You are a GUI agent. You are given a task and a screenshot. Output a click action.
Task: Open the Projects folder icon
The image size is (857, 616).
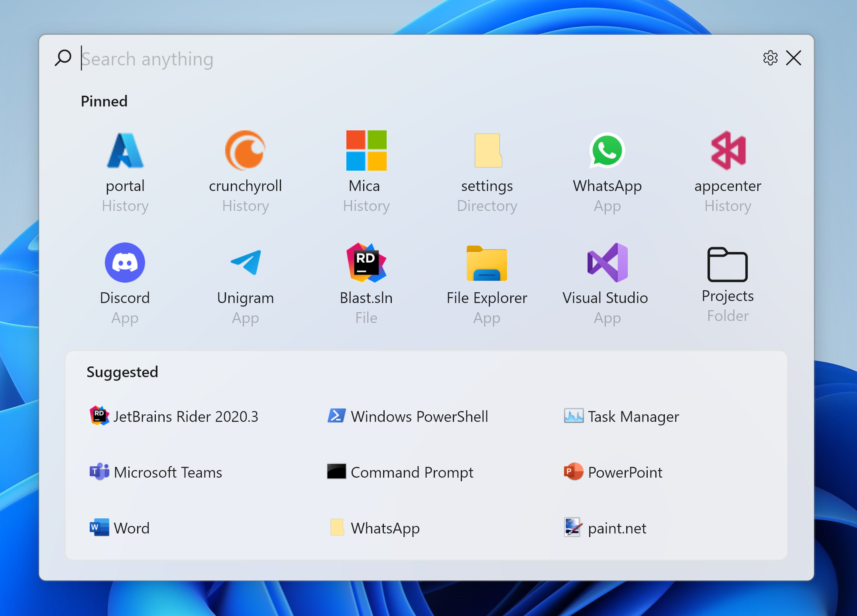(x=727, y=264)
